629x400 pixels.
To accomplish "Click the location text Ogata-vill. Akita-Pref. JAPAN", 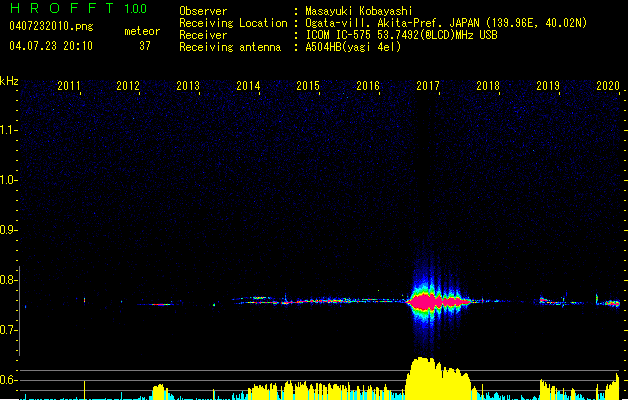I will (392, 23).
